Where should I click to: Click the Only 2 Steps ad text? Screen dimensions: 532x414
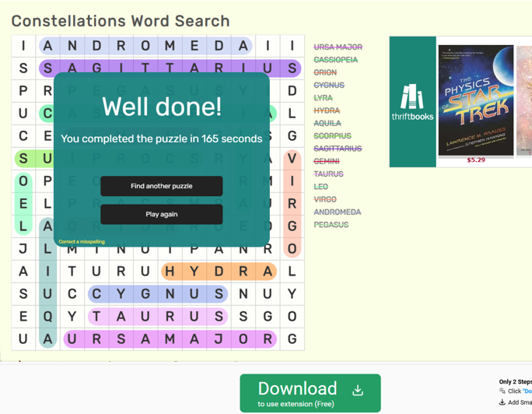516,382
